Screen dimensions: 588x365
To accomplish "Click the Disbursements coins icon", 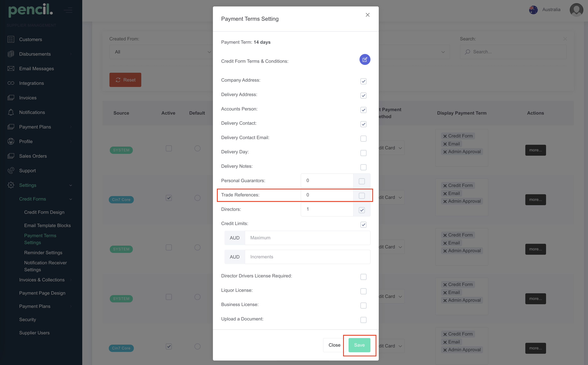I will pos(11,54).
